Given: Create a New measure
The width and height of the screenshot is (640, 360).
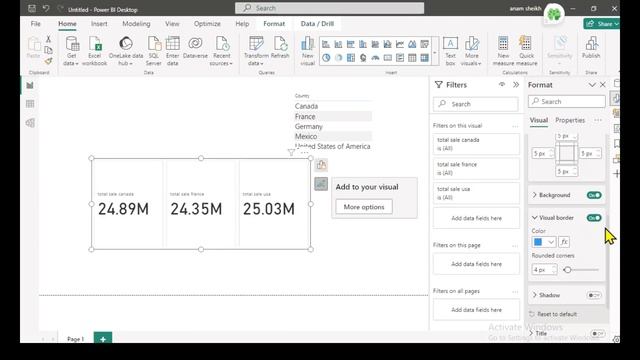Looking at the screenshot, I should (x=503, y=51).
